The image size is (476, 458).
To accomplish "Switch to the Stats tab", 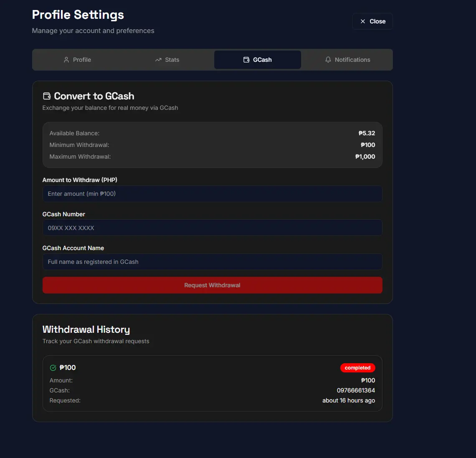I will click(167, 60).
